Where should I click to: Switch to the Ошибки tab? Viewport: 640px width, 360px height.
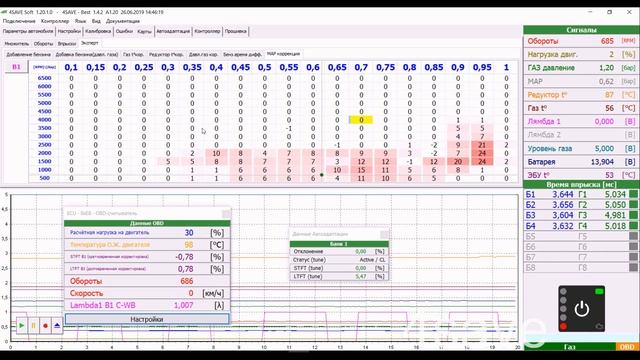point(124,31)
